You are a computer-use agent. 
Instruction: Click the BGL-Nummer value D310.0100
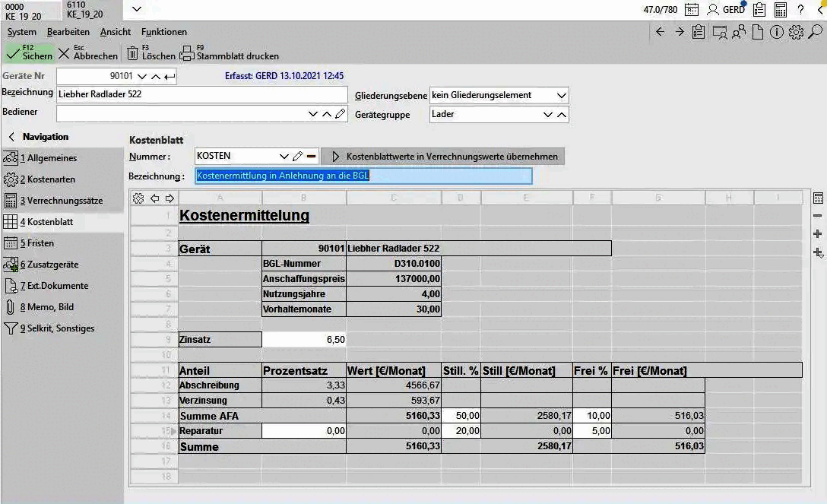(394, 264)
